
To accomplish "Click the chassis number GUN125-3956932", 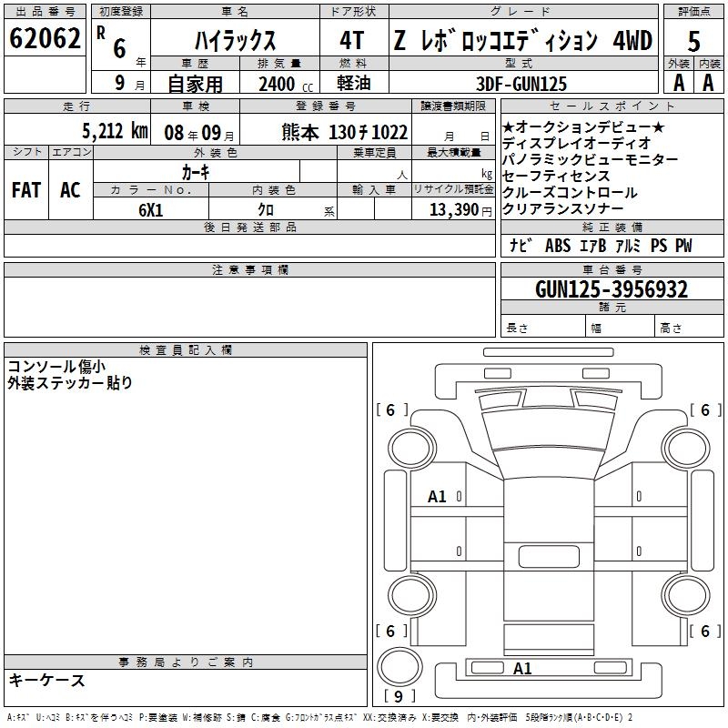I will pyautogui.click(x=612, y=289).
